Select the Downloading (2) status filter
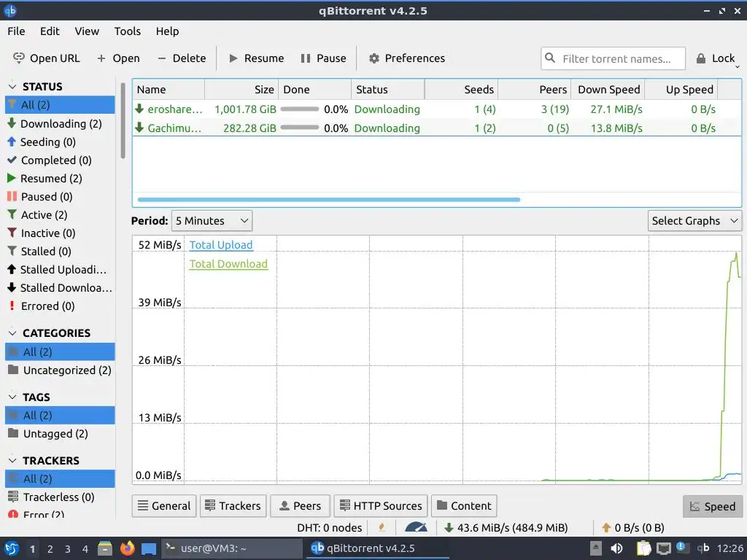Viewport: 747px width, 560px height. pos(60,124)
